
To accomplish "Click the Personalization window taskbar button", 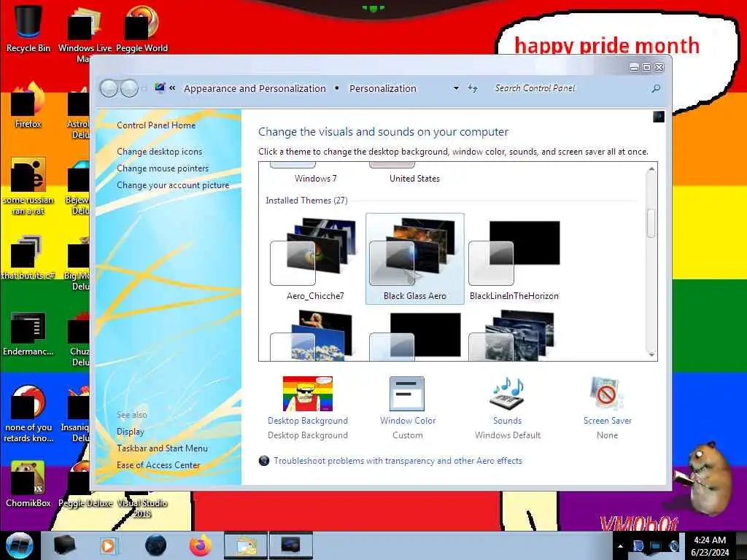I will pyautogui.click(x=290, y=545).
